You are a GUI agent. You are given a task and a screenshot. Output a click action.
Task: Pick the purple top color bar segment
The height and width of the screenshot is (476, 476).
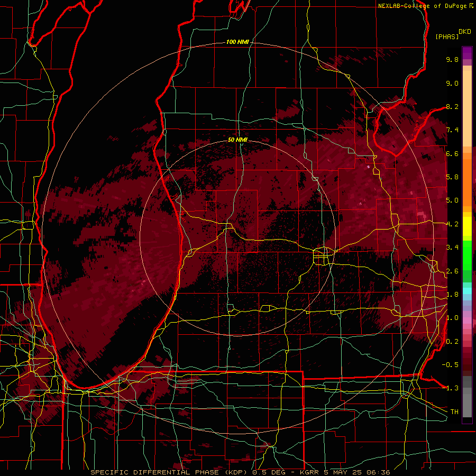pos(467,53)
